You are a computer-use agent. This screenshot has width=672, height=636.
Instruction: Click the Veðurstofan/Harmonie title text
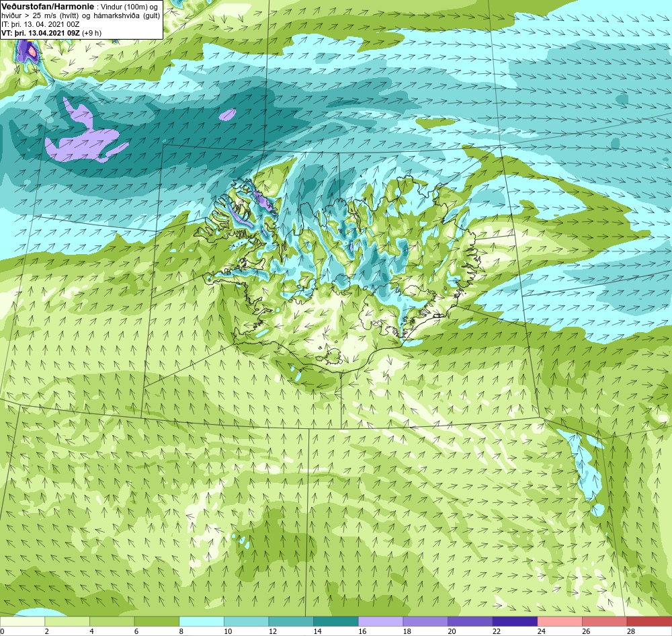47,7
